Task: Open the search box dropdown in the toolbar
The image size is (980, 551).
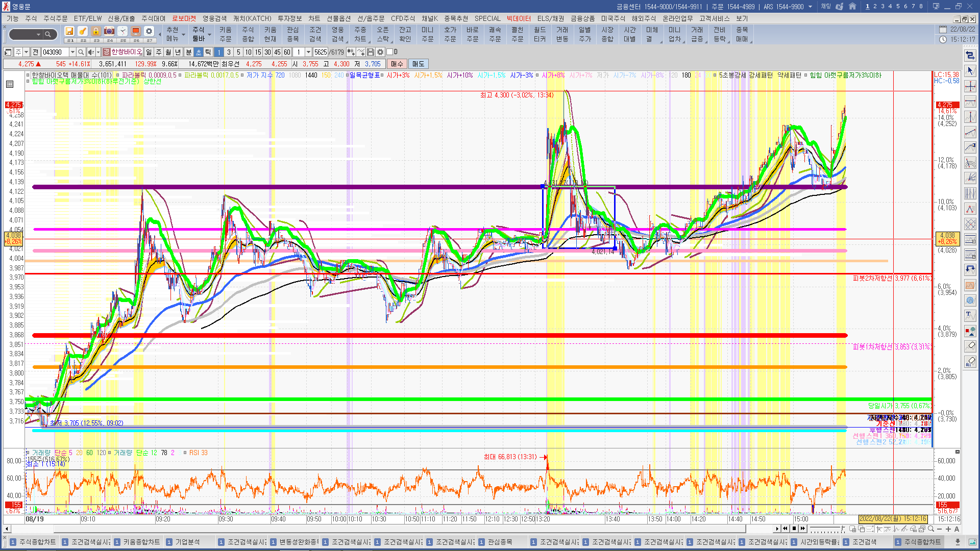Action: 39,34
